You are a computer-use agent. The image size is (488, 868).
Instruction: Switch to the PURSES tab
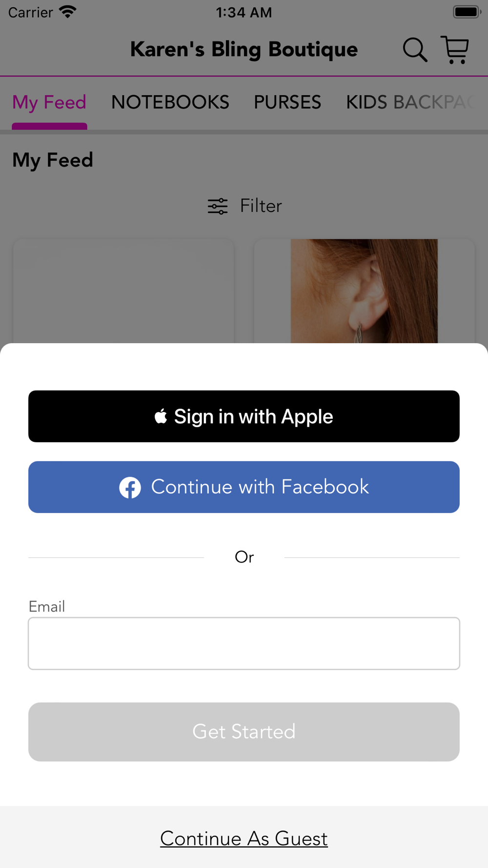287,103
